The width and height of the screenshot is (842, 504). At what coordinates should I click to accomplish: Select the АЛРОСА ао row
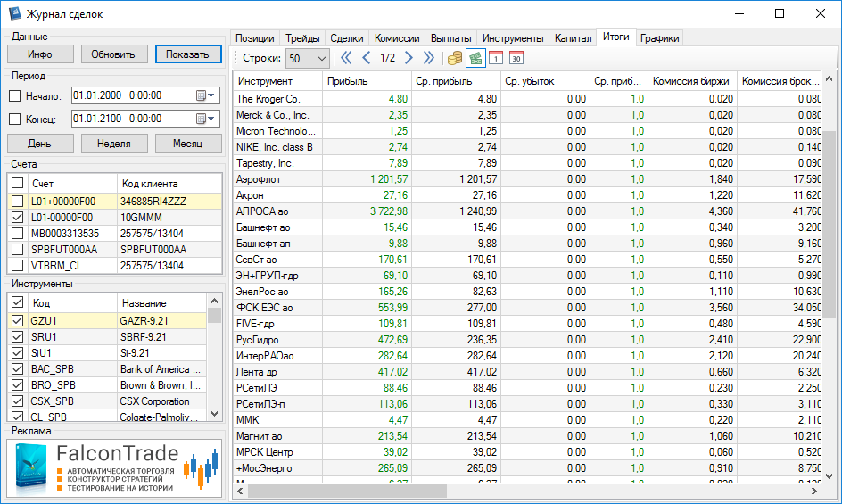tap(528, 211)
